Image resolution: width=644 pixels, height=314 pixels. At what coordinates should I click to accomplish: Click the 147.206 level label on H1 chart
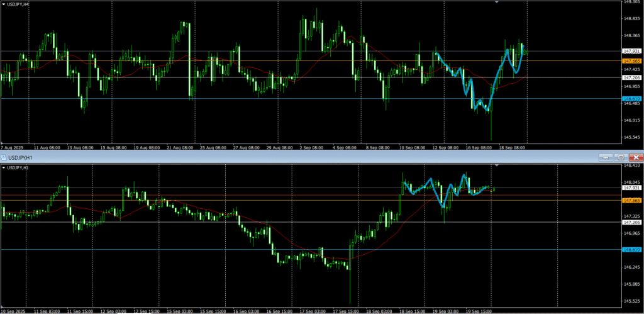tap(631, 222)
